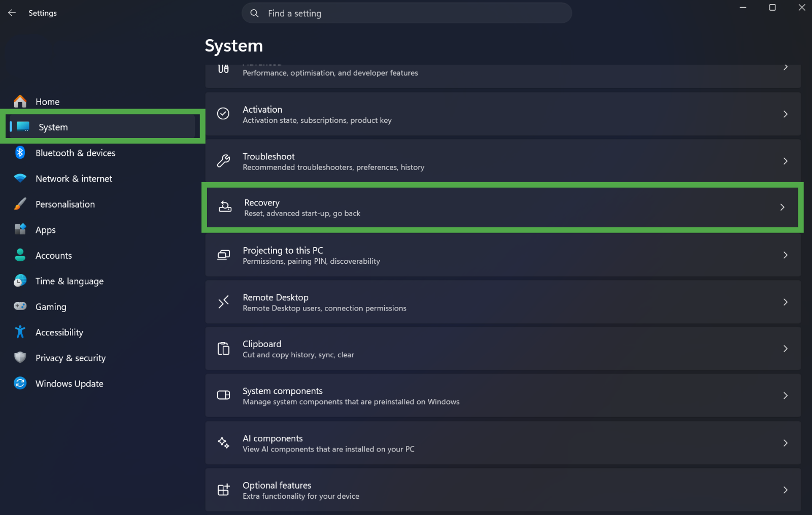Open the Activation settings entry
Image resolution: width=812 pixels, height=515 pixels.
(503, 114)
